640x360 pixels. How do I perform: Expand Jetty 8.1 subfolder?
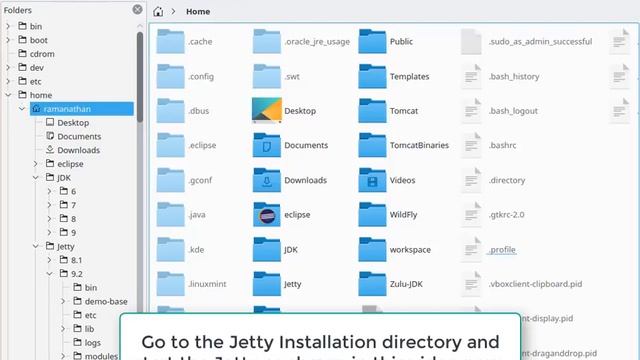(x=49, y=260)
